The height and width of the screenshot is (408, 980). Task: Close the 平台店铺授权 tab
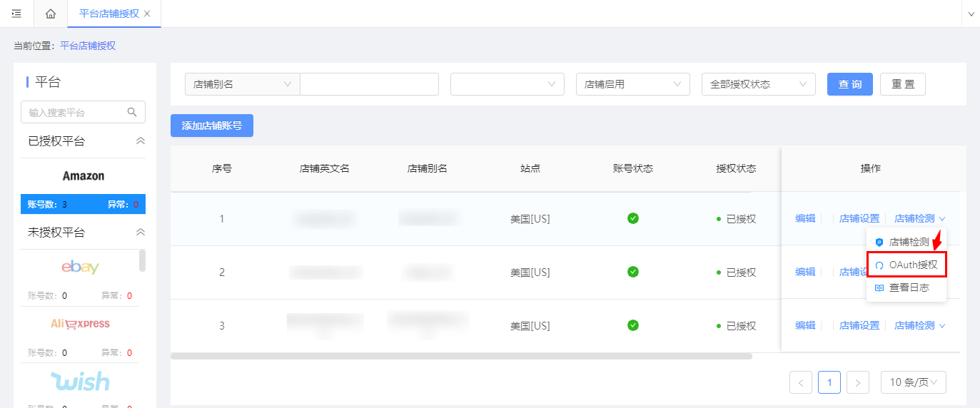(147, 14)
